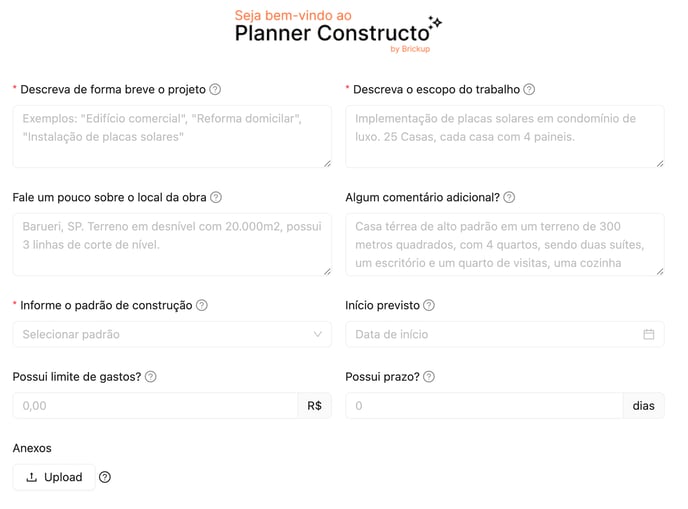Viewport: 688px width, 509px height.
Task: Focus the deadline input field in days
Action: 484,406
